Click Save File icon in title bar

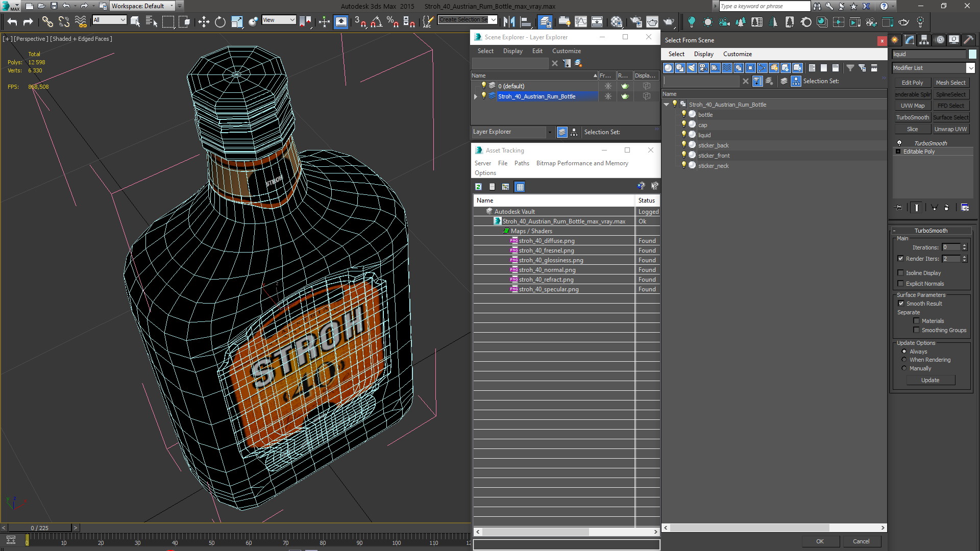pos(54,6)
